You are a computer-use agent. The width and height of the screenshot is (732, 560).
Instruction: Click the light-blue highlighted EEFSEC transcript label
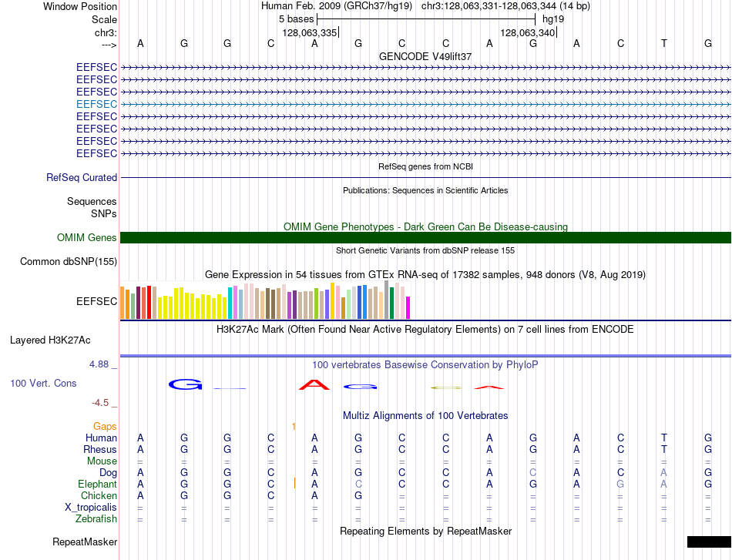click(96, 104)
